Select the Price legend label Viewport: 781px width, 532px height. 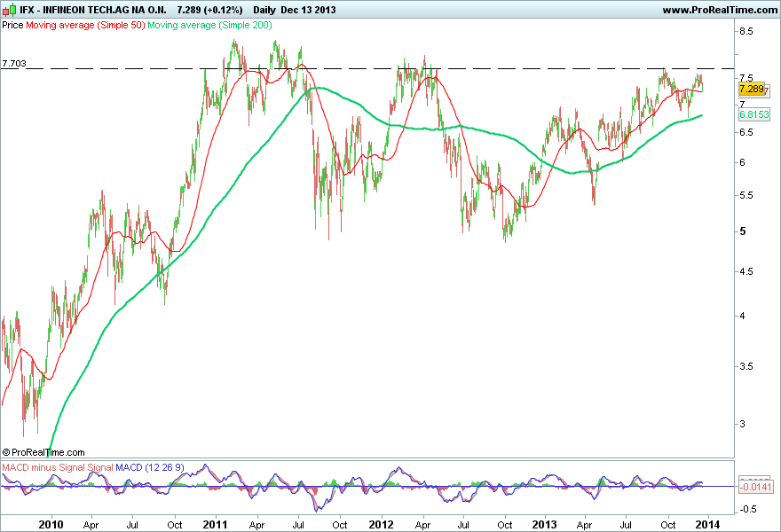coord(12,25)
